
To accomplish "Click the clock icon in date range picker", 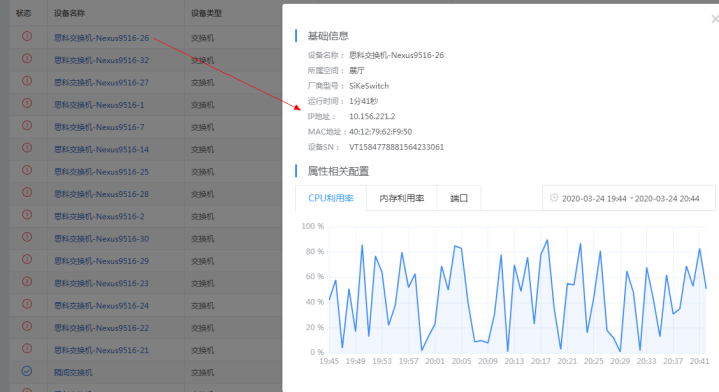I will [554, 198].
